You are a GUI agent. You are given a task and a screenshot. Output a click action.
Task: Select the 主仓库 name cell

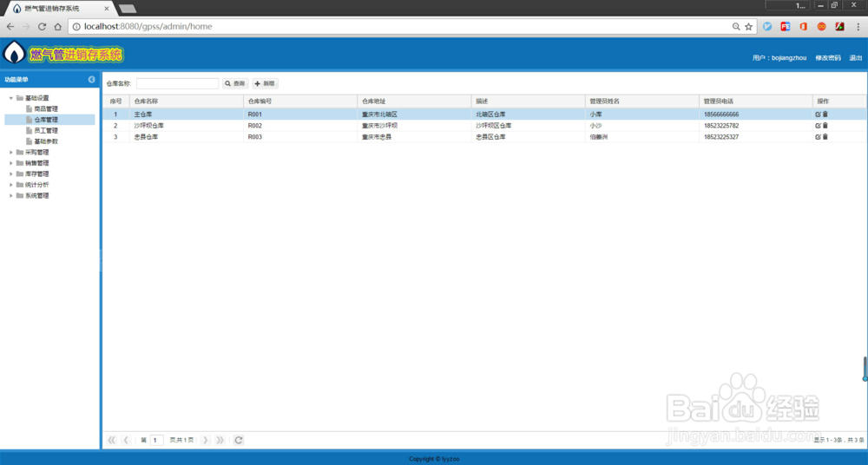click(187, 114)
